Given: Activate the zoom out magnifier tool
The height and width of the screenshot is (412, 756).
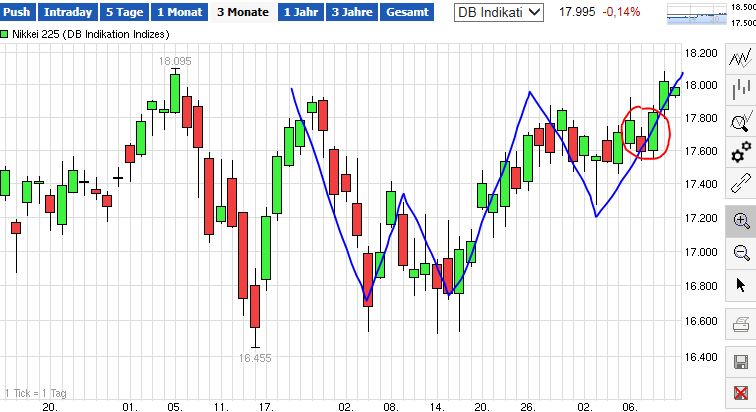Looking at the screenshot, I should (x=740, y=252).
